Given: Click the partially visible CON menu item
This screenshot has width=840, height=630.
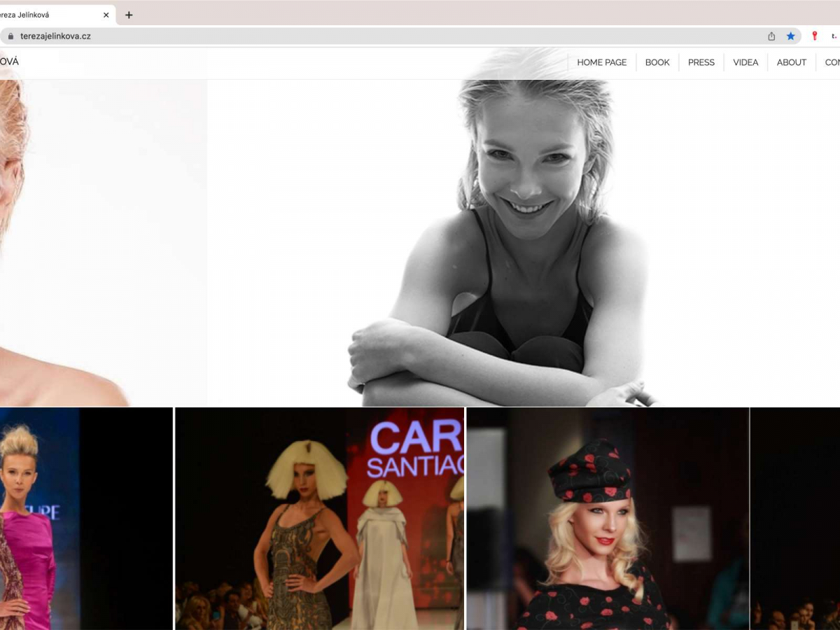Looking at the screenshot, I should click(x=832, y=62).
